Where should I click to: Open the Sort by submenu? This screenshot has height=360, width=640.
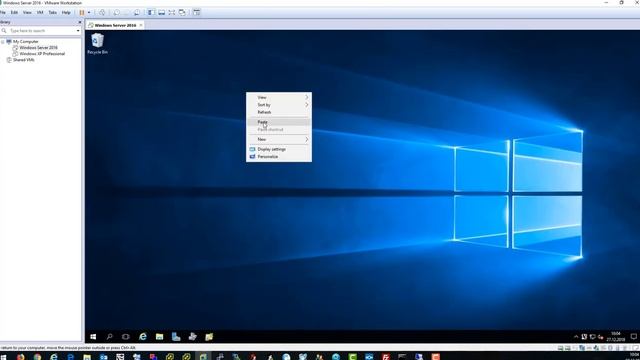click(279, 105)
